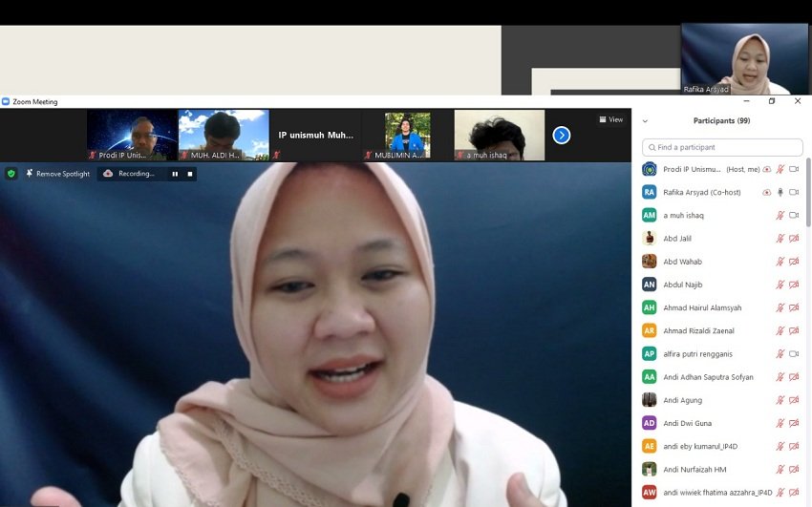Click Ahmad Hairul Alamsyah's muted mic icon

780,307
